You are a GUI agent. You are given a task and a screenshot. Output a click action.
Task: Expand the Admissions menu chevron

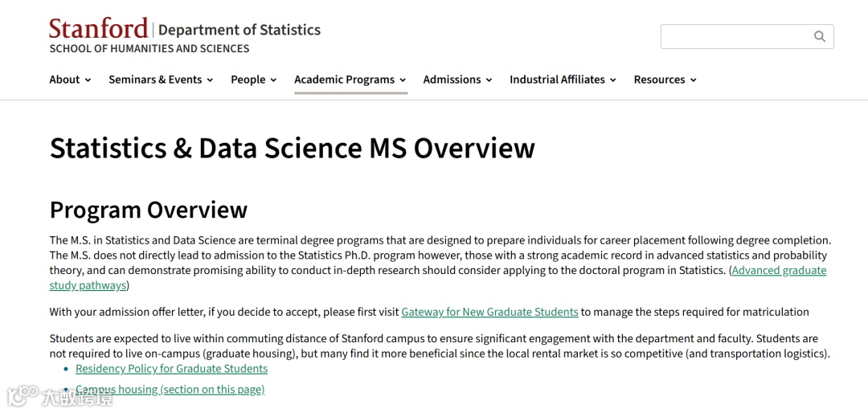pyautogui.click(x=489, y=80)
